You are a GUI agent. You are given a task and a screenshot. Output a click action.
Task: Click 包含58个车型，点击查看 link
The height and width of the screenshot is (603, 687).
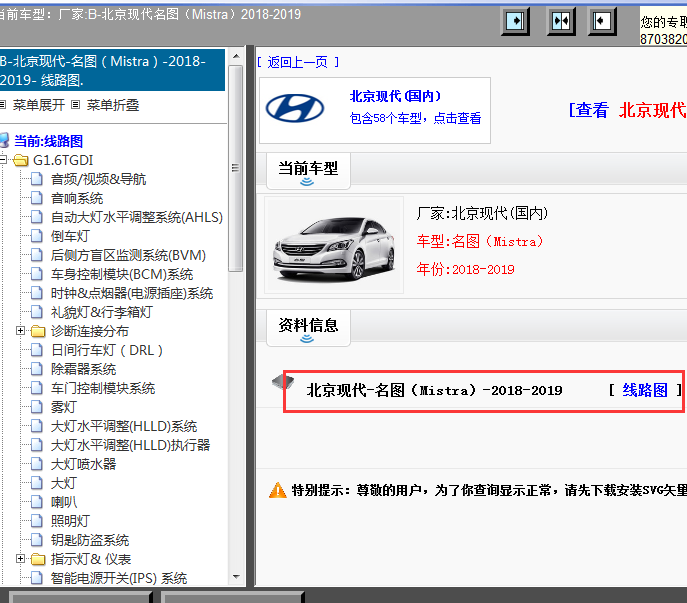[x=415, y=118]
